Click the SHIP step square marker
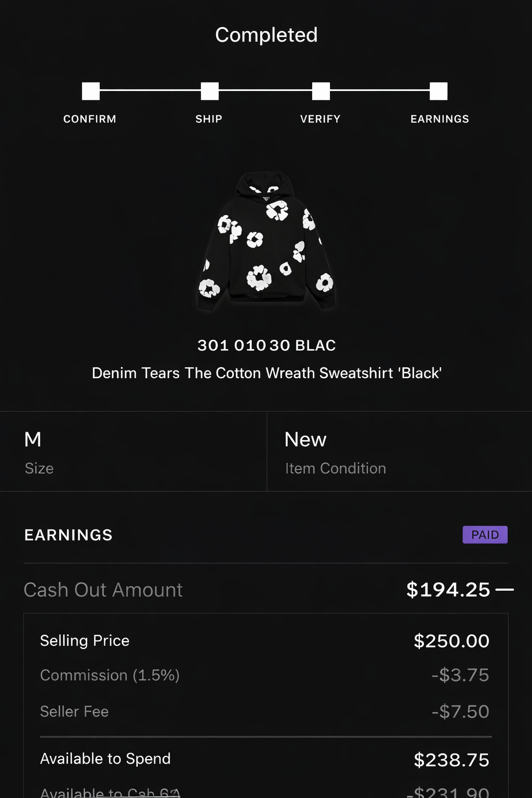Screen dimensions: 532x798 (210, 91)
